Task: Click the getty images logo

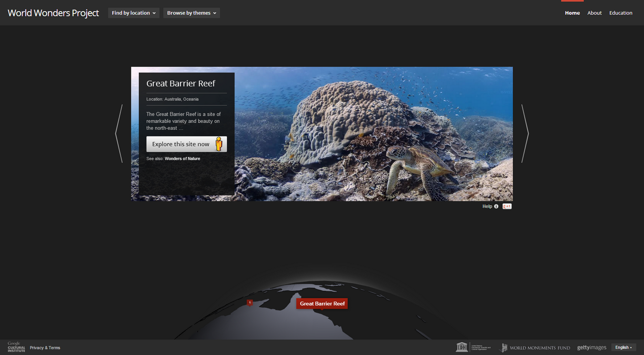Action: tap(592, 347)
